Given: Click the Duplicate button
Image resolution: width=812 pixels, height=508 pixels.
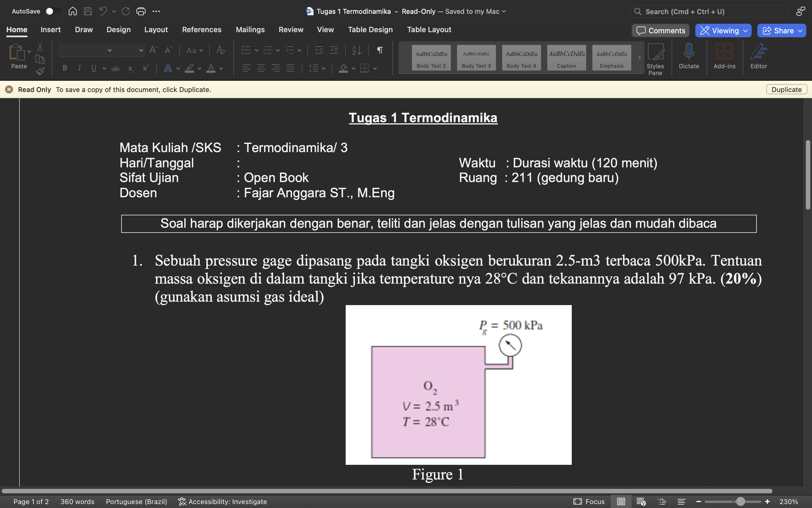Looking at the screenshot, I should 787,89.
